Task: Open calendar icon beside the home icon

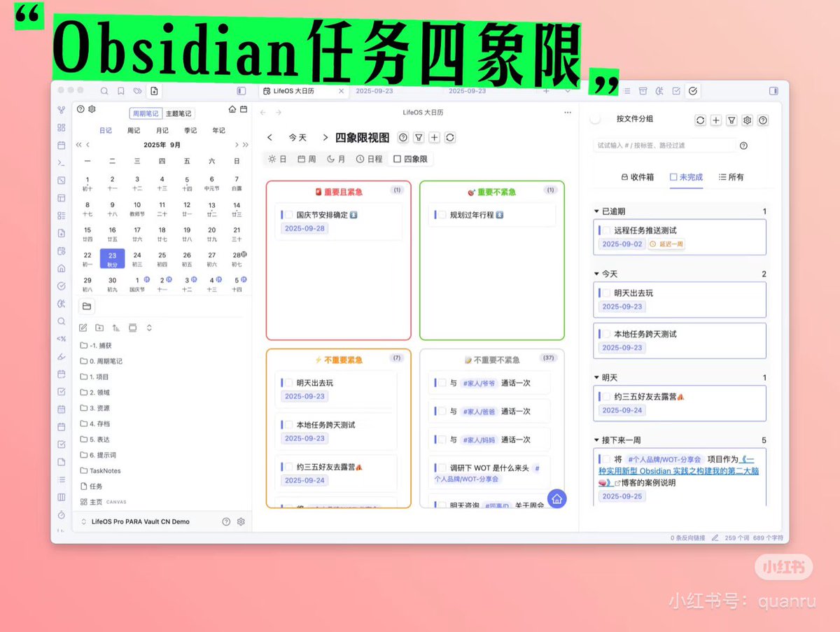Action: (244, 109)
